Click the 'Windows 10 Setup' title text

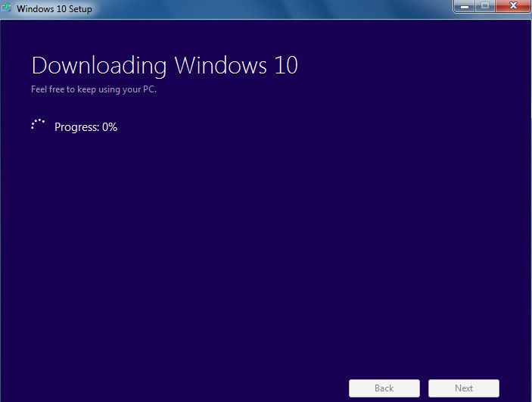[54, 9]
